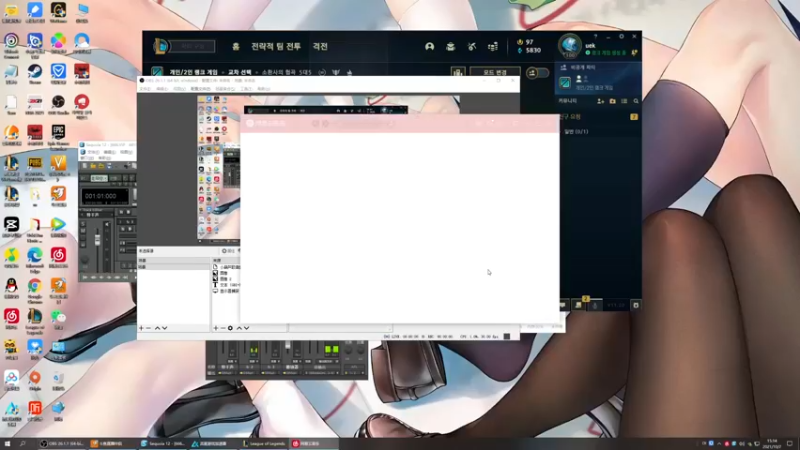
Task: Open the PUBG desktop shortcut
Action: [x=35, y=167]
